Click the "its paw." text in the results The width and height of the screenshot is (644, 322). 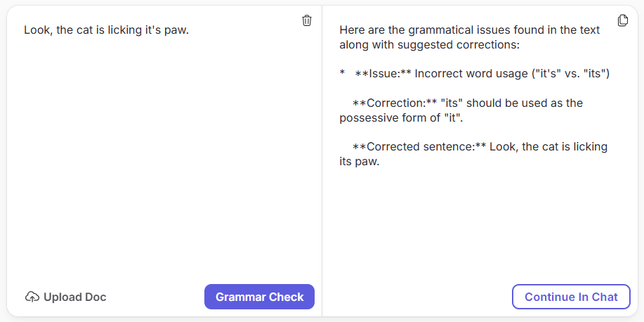pos(360,162)
